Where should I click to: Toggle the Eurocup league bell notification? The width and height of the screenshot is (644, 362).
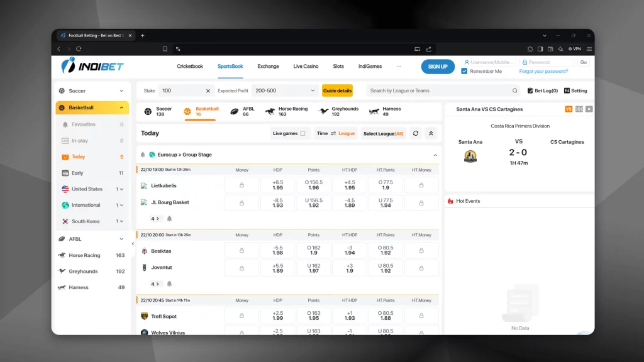[x=143, y=155]
